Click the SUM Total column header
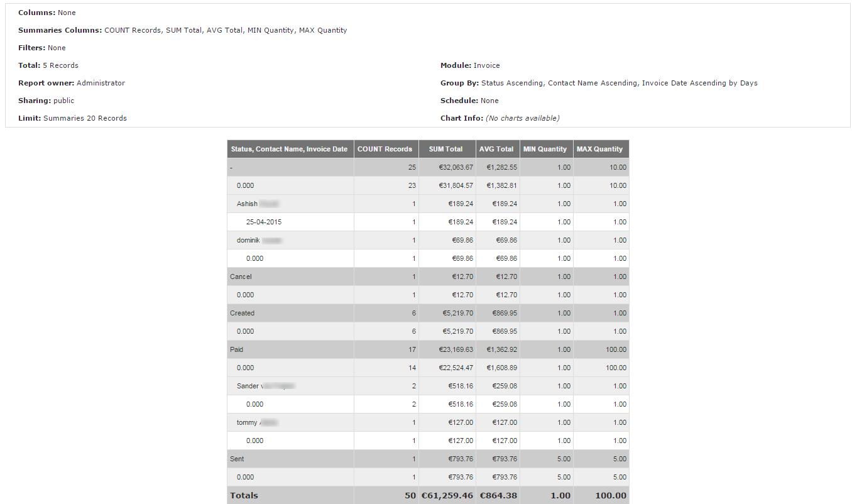Image resolution: width=852 pixels, height=504 pixels. (445, 149)
